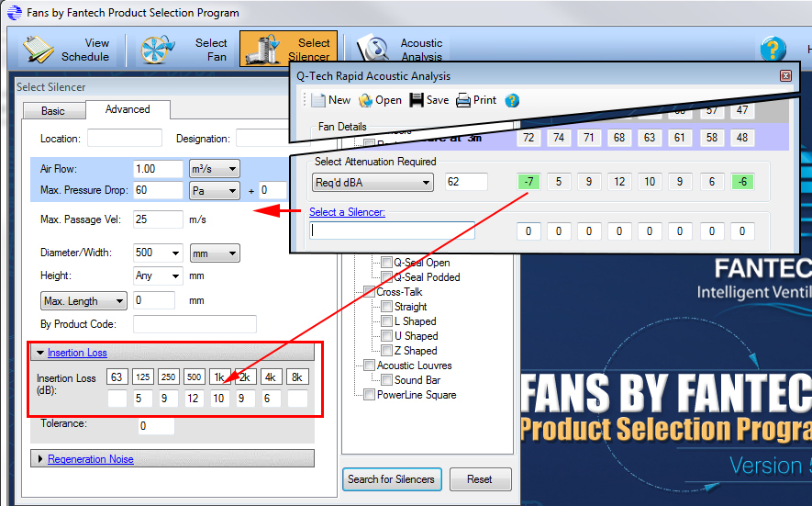Click the Select a Silencer link
This screenshot has width=812, height=506.
(x=347, y=212)
